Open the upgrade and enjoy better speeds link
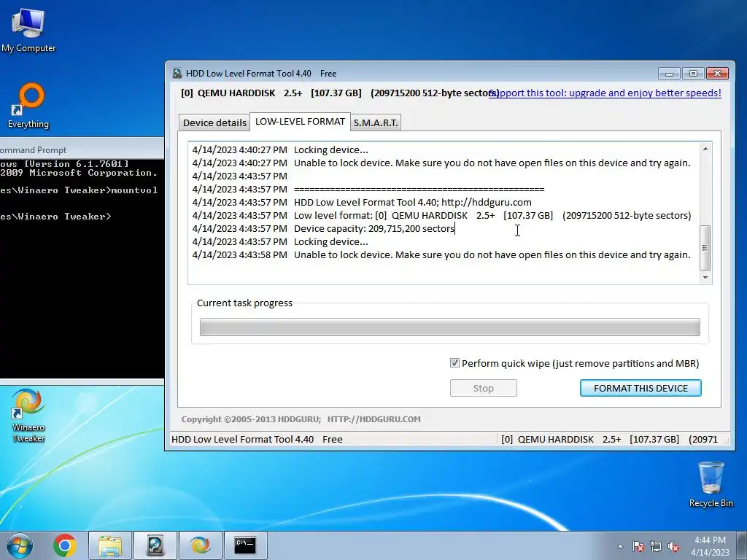This screenshot has height=560, width=747. (606, 93)
